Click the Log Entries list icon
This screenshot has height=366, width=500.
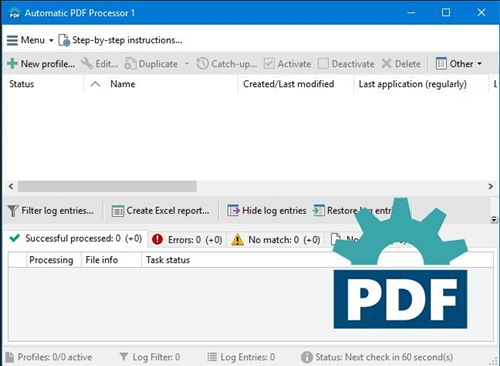[x=212, y=357]
